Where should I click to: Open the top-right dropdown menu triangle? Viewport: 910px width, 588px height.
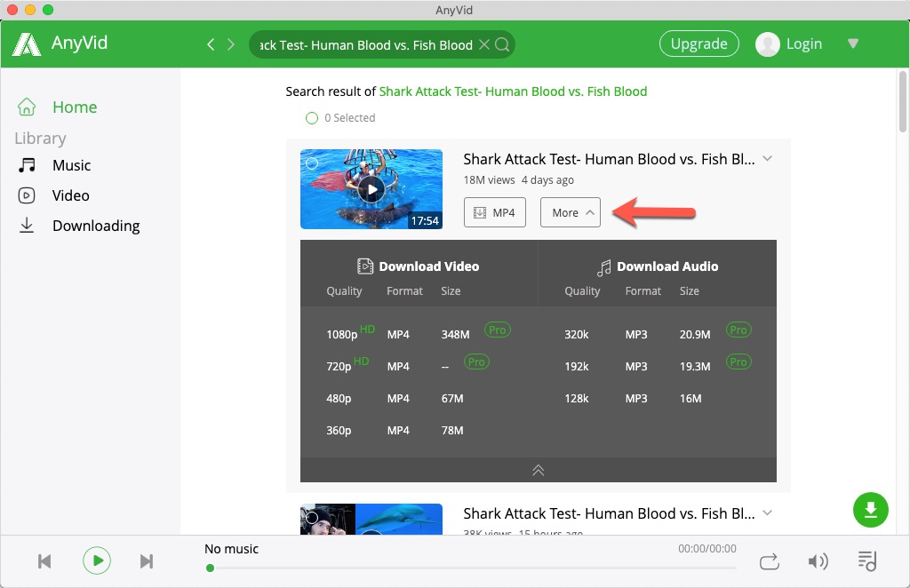(x=852, y=44)
